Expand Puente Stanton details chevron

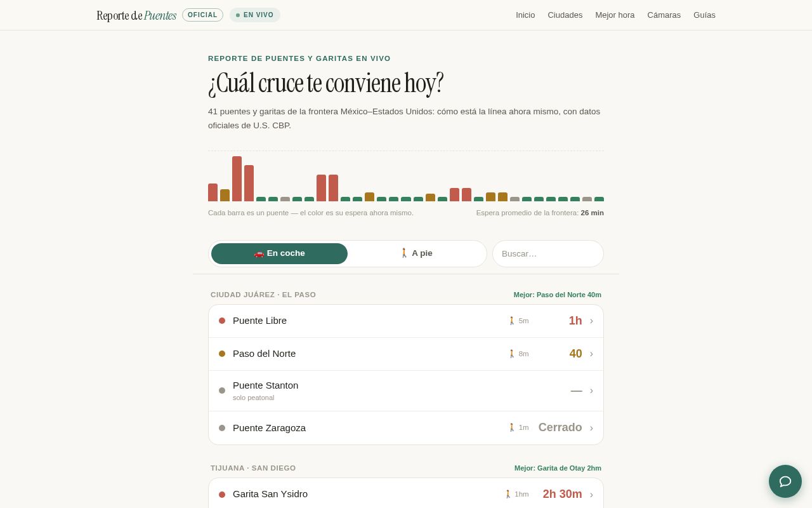(x=591, y=391)
